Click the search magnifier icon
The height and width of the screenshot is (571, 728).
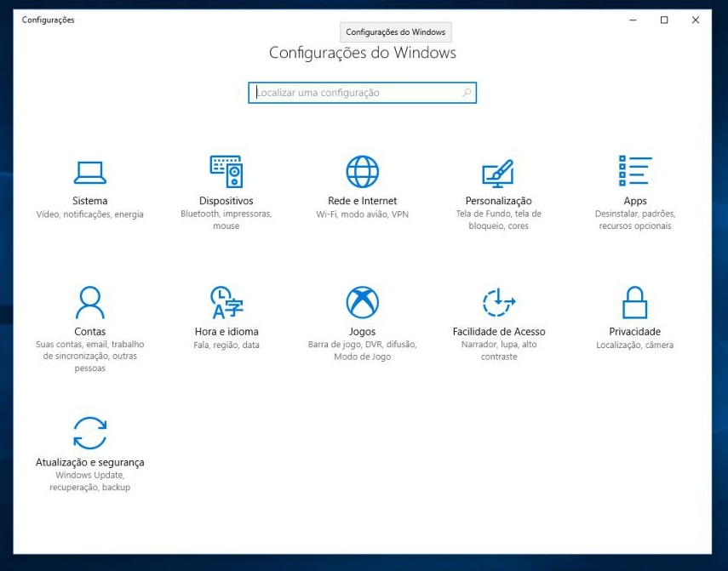464,93
